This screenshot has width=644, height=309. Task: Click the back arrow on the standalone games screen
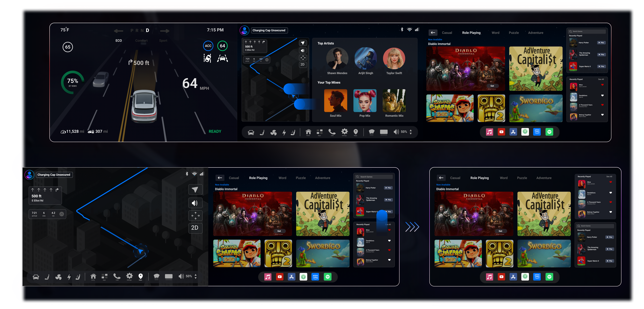point(441,178)
